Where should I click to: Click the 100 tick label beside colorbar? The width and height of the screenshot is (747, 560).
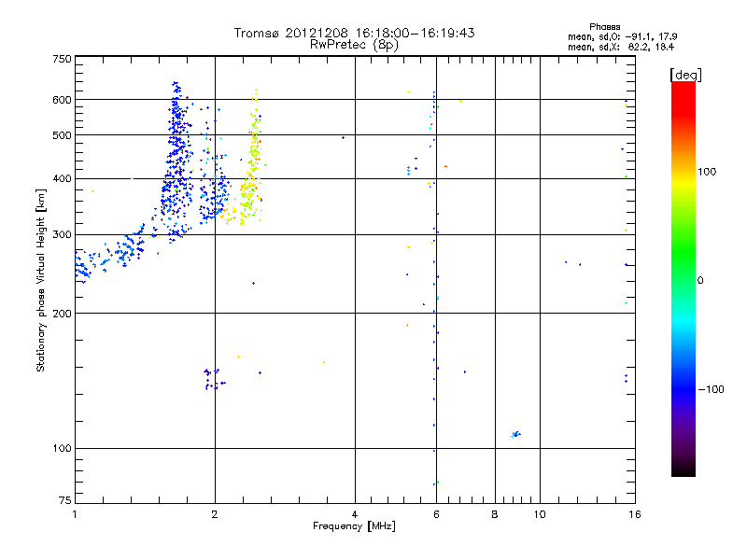[x=712, y=171]
